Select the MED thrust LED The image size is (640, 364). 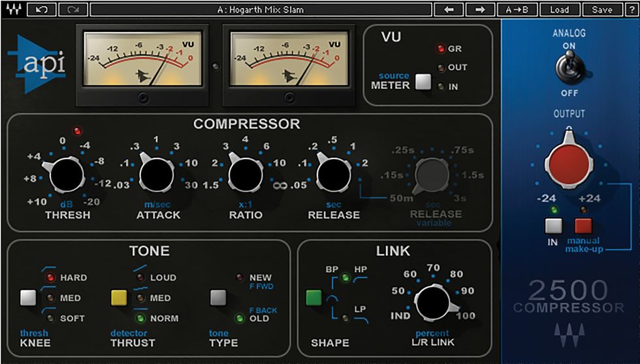(141, 298)
